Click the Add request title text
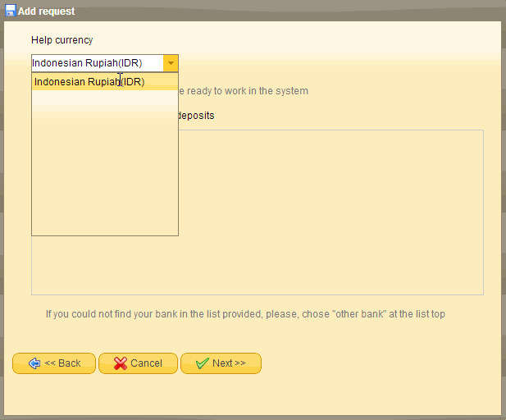This screenshot has width=506, height=420. [46, 11]
